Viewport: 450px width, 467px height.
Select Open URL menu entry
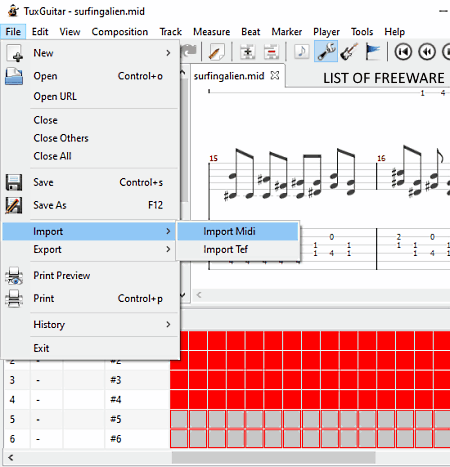pos(90,97)
